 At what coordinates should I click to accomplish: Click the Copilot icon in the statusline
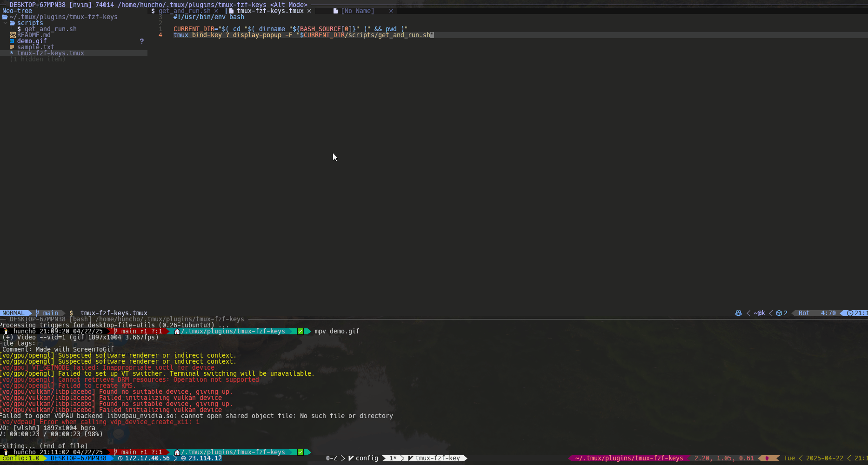(x=738, y=313)
